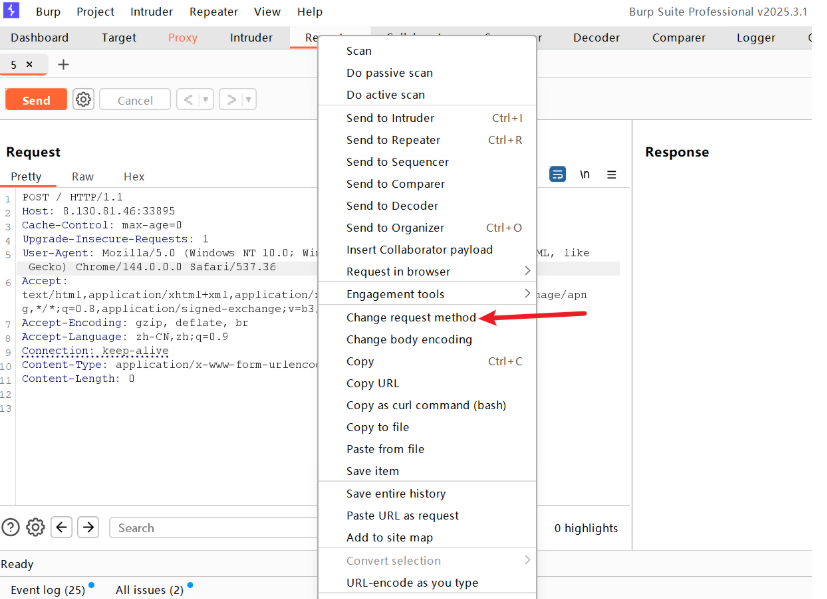This screenshot has width=827, height=599.
Task: Toggle word wrap icon in request editor
Action: click(x=557, y=174)
